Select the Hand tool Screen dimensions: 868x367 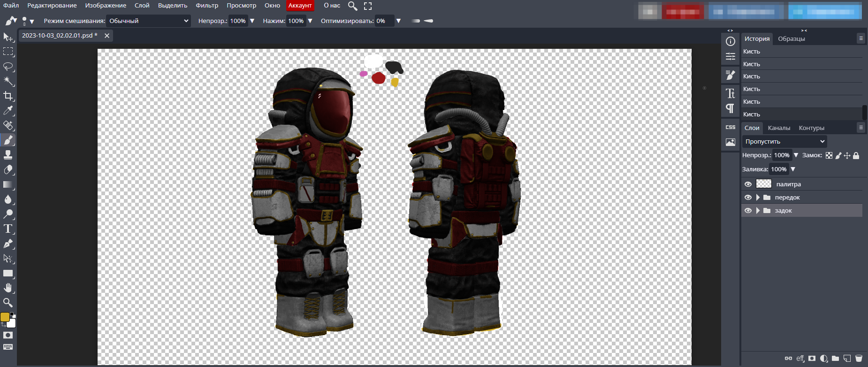8,288
